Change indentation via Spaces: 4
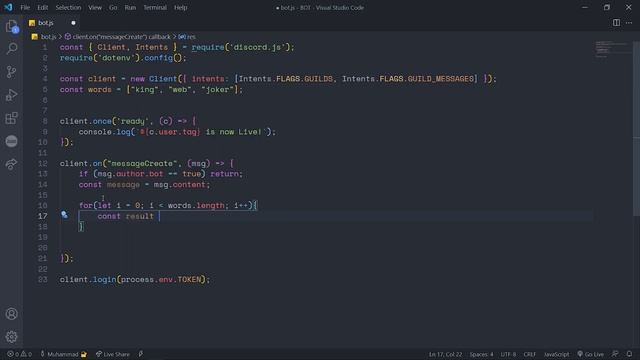The width and height of the screenshot is (640, 360). (x=481, y=354)
